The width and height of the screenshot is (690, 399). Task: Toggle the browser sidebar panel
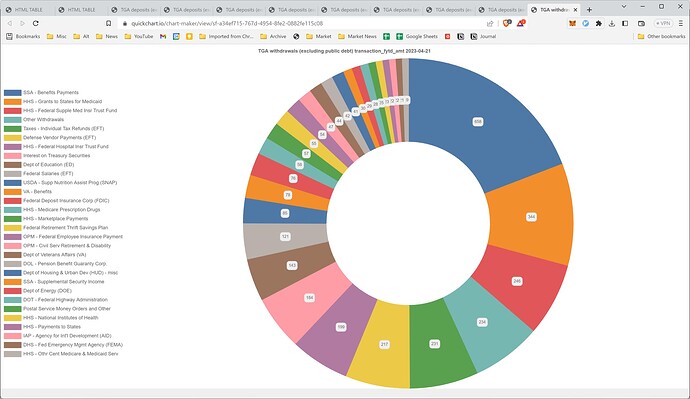tap(625, 23)
